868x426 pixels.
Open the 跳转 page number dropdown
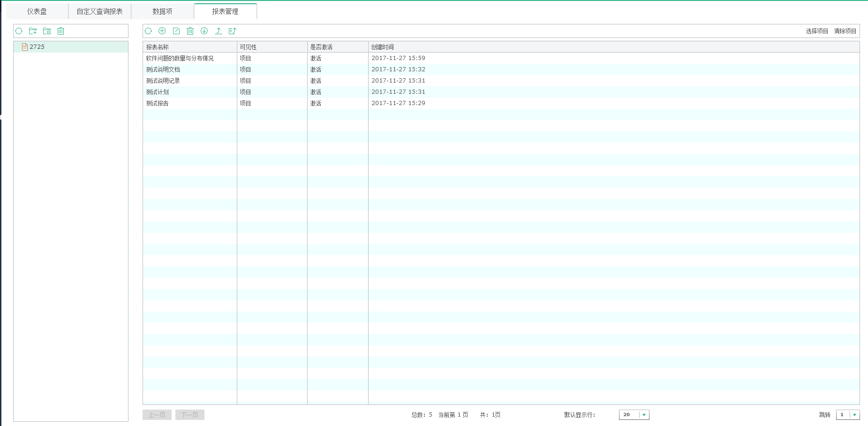(x=854, y=415)
